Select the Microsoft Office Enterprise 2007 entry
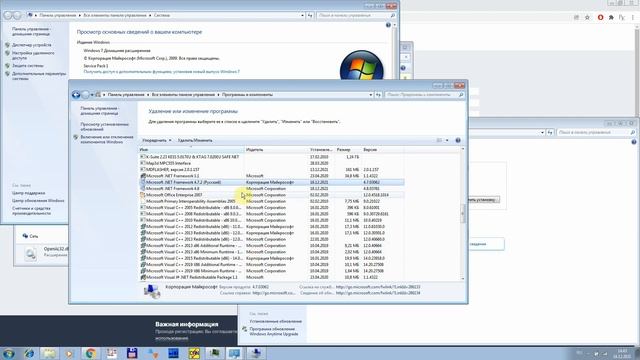 pos(271,195)
